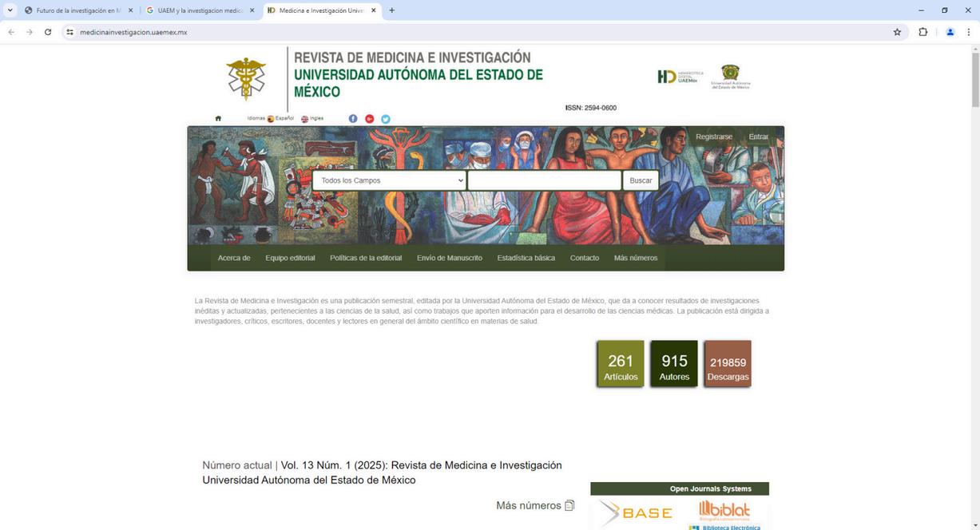
Task: Close the UAEM y la investigacion tab
Action: pyautogui.click(x=252, y=10)
